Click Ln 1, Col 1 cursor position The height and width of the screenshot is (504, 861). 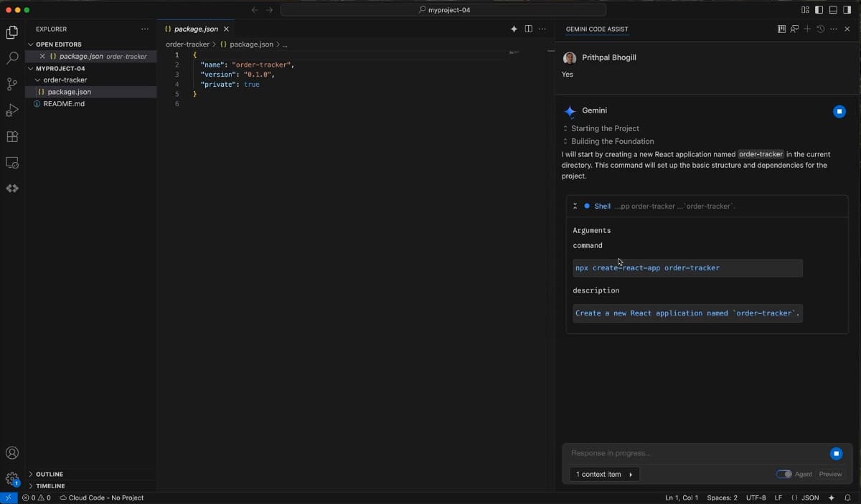pos(682,498)
